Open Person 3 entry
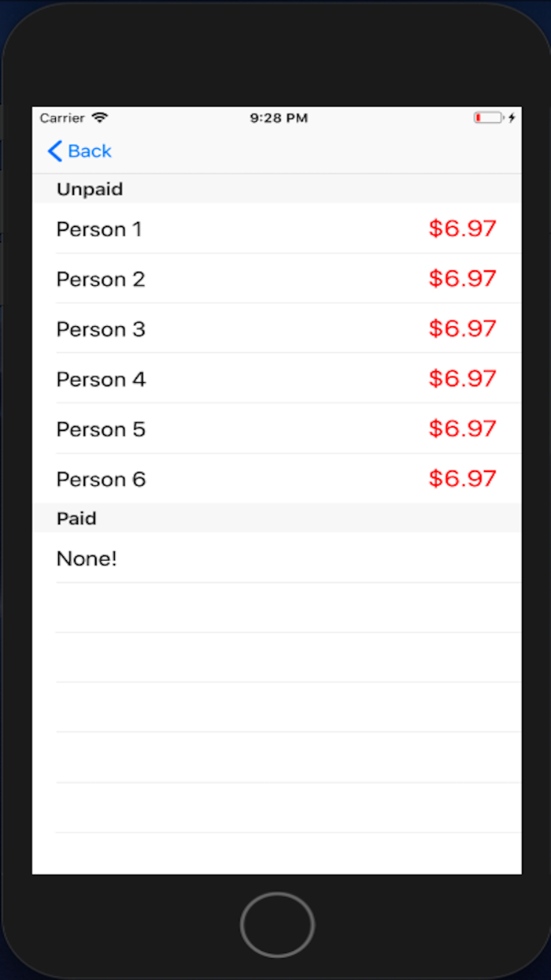The image size is (551, 980). click(x=275, y=329)
